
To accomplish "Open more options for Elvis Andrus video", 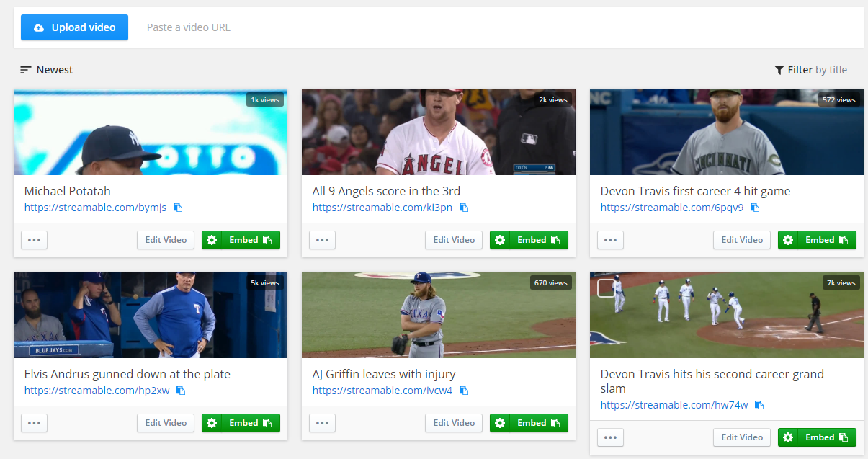I will (x=34, y=423).
